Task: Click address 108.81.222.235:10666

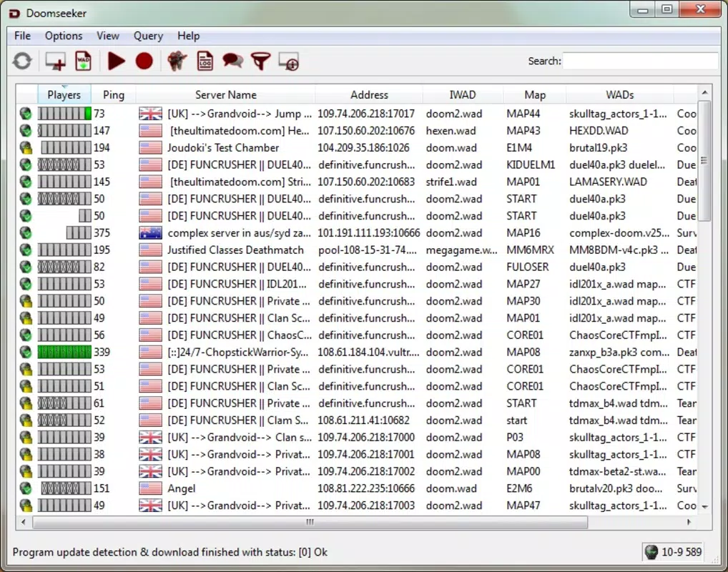Action: (366, 488)
